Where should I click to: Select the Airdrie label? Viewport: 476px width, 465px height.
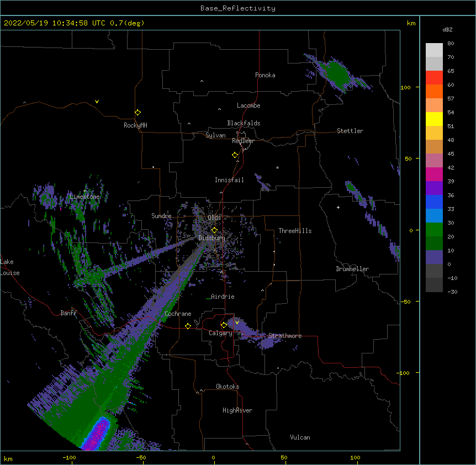coord(223,297)
